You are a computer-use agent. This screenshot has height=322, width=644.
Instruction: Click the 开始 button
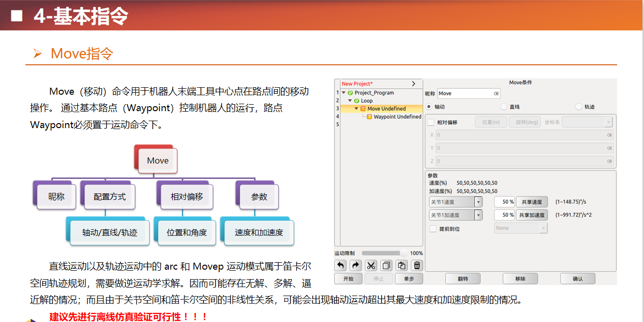(349, 279)
